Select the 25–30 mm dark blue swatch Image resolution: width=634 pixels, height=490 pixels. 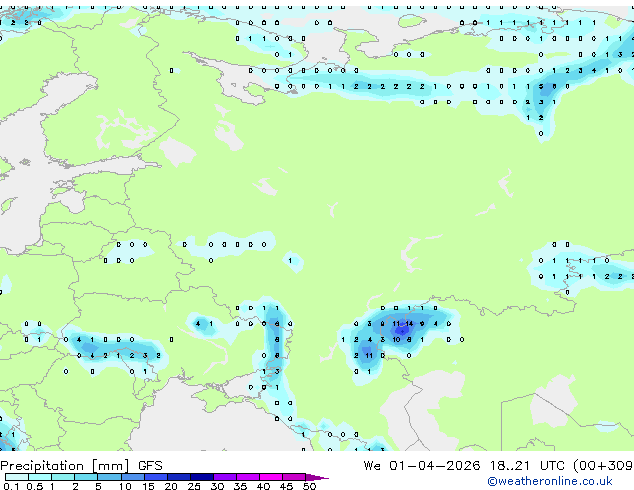click(x=202, y=477)
